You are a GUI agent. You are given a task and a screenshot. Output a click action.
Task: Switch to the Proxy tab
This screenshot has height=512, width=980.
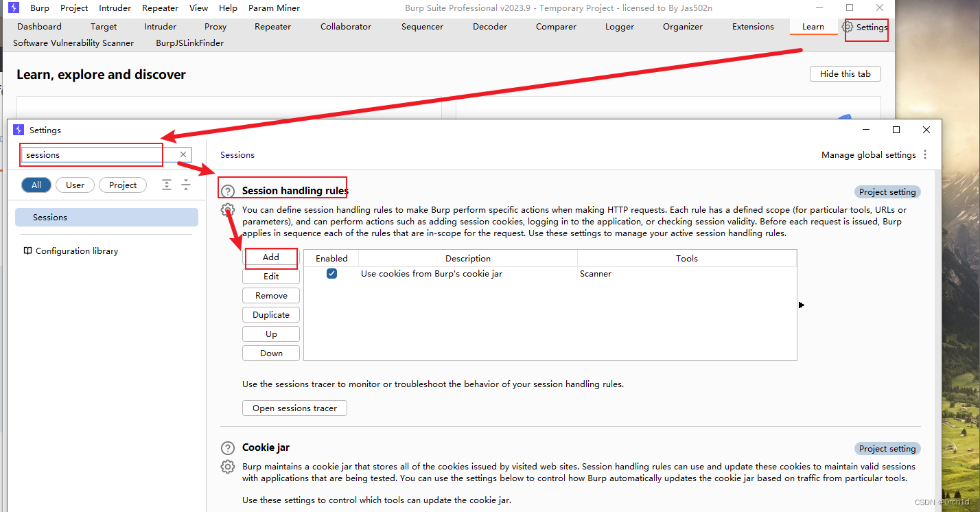(x=215, y=27)
